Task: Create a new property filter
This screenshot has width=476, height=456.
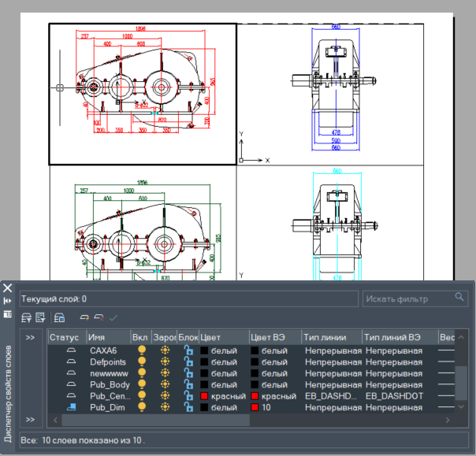Action: [x=26, y=318]
